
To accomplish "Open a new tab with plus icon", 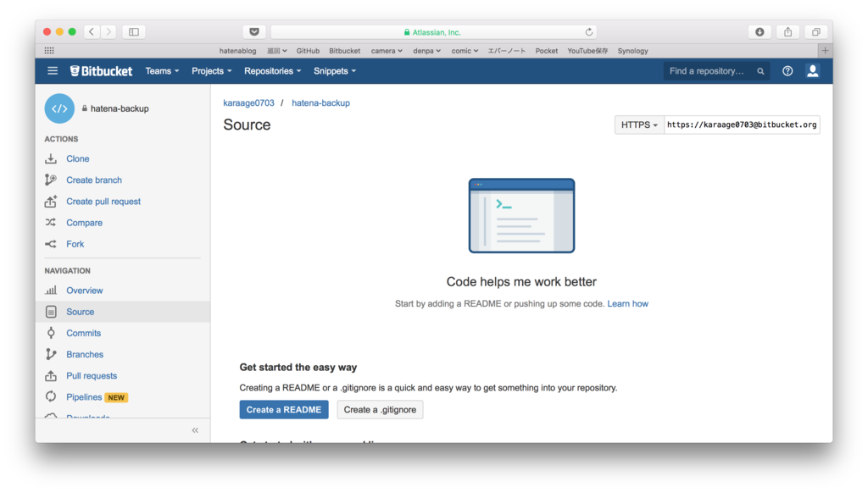I will [826, 50].
